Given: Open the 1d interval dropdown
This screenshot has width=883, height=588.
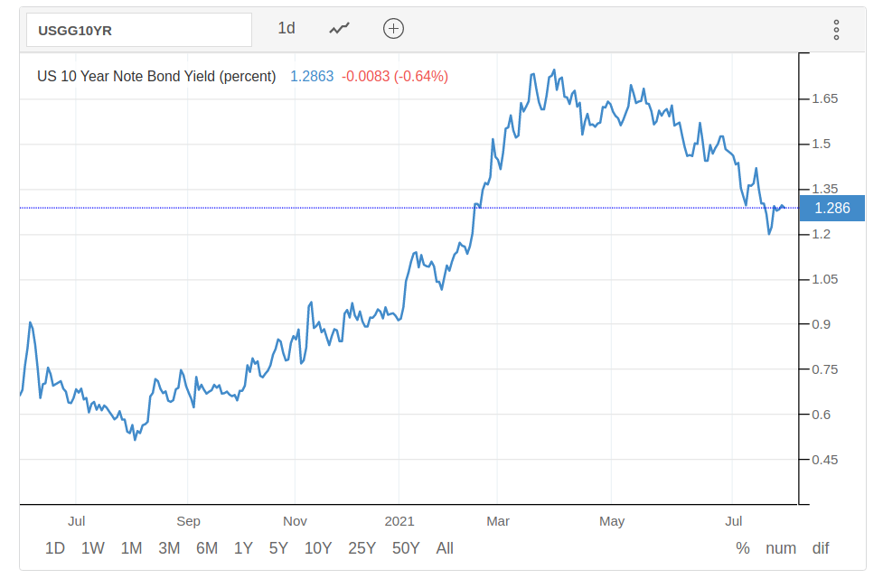Looking at the screenshot, I should 286,29.
